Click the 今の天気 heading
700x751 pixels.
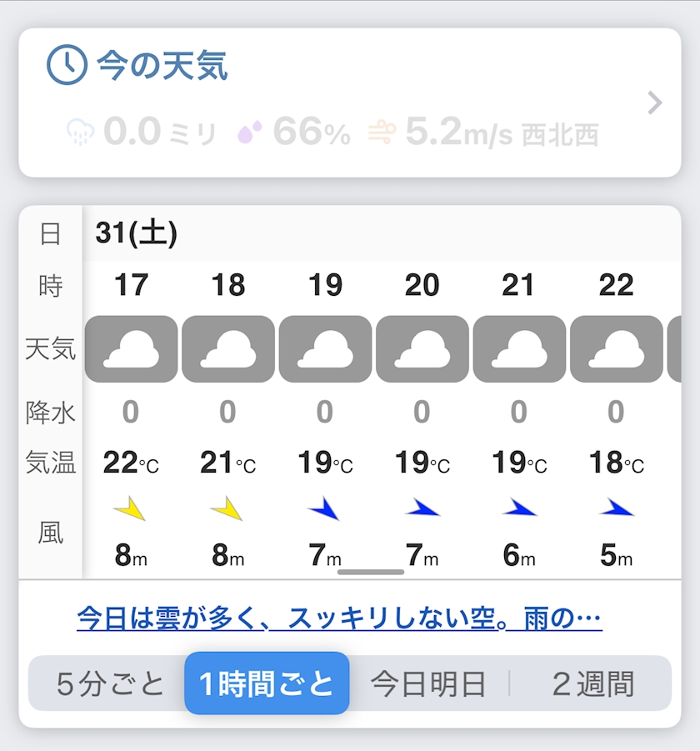pyautogui.click(x=162, y=65)
